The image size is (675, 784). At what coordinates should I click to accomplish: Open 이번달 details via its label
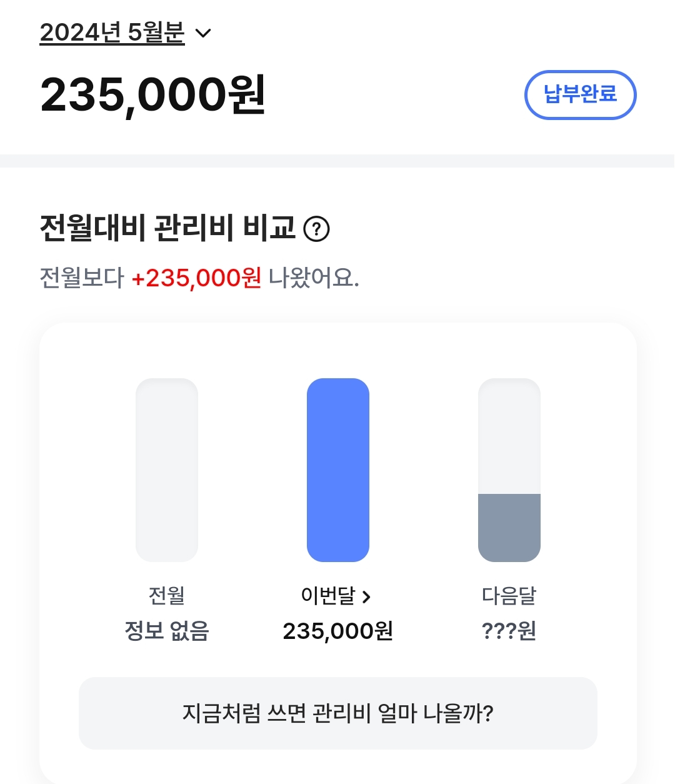pyautogui.click(x=328, y=595)
